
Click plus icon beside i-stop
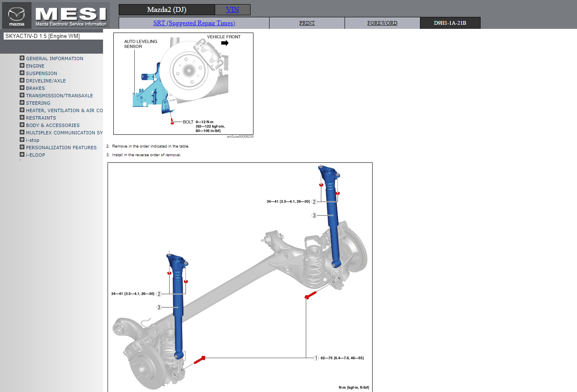click(x=22, y=140)
